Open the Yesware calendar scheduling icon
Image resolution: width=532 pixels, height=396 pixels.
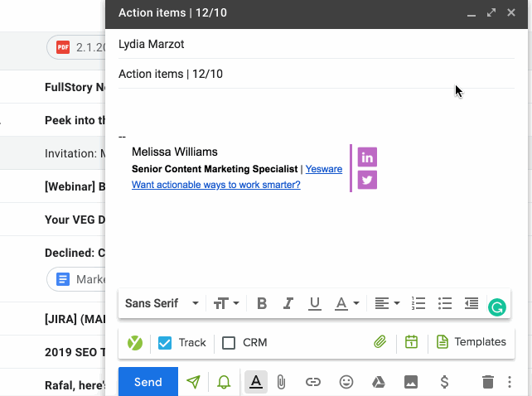pyautogui.click(x=411, y=342)
